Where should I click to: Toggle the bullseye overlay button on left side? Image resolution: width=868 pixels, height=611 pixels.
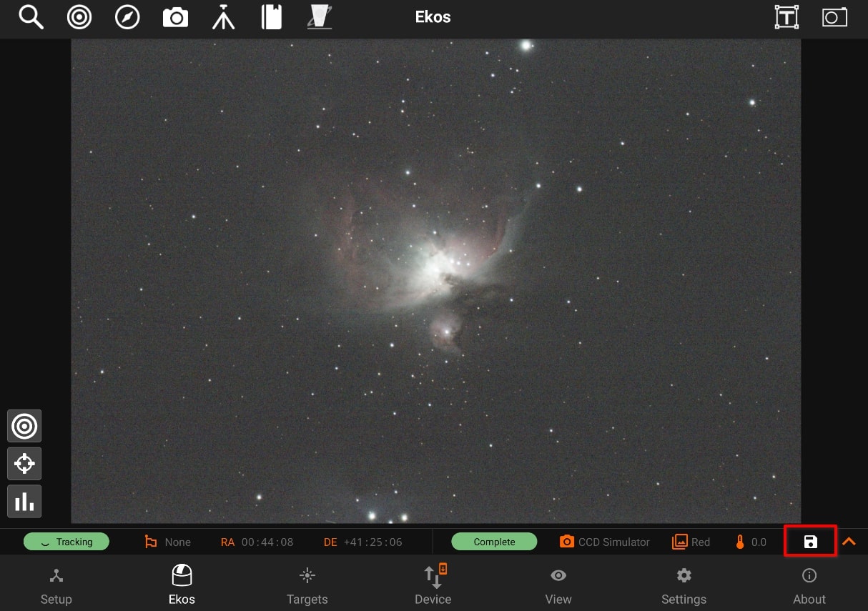(24, 427)
